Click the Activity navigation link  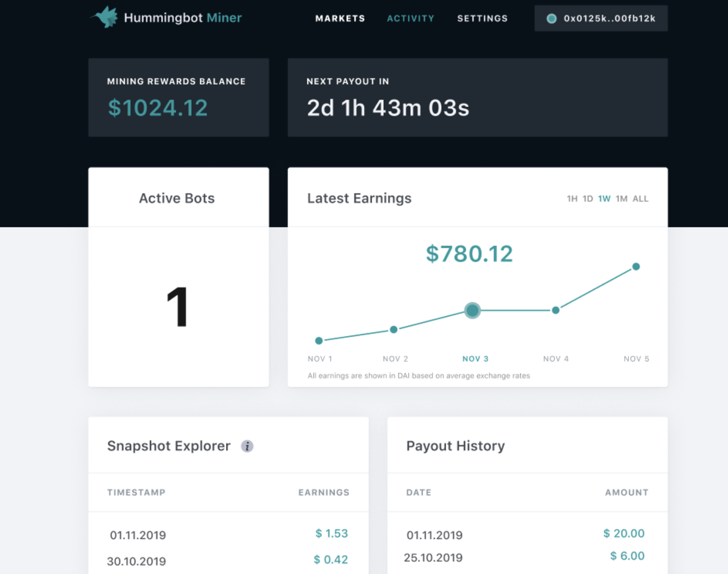(410, 18)
